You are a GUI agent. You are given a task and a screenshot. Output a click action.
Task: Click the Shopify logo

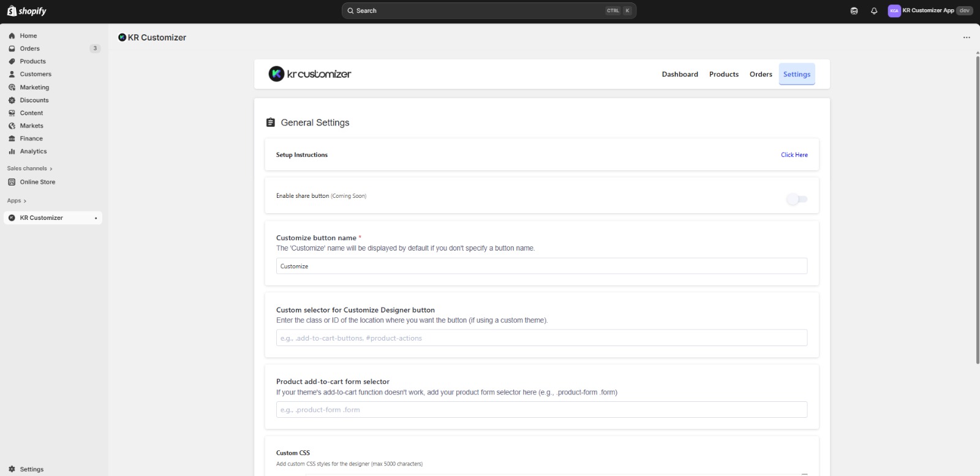tap(27, 11)
